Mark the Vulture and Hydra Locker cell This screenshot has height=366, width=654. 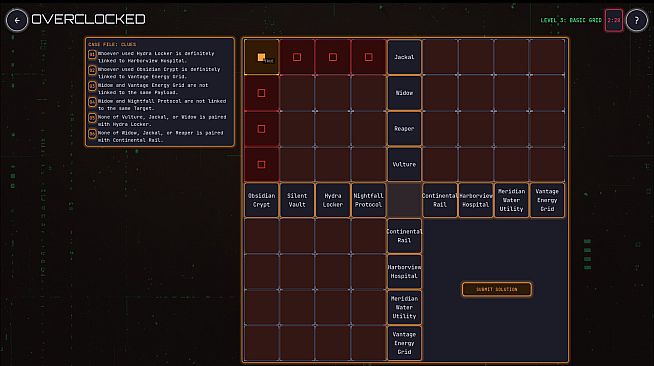coord(333,164)
